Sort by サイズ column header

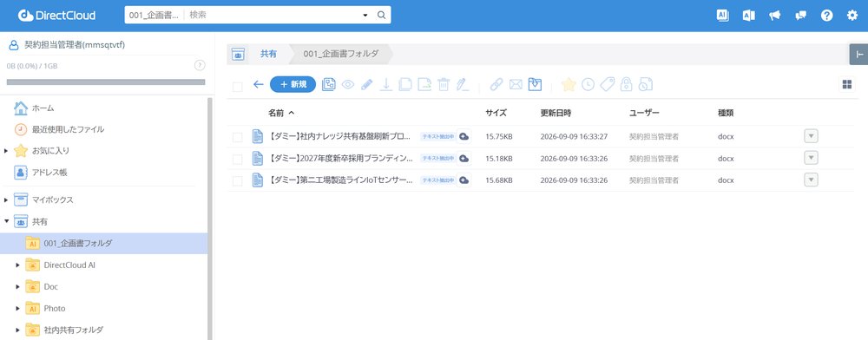point(496,113)
